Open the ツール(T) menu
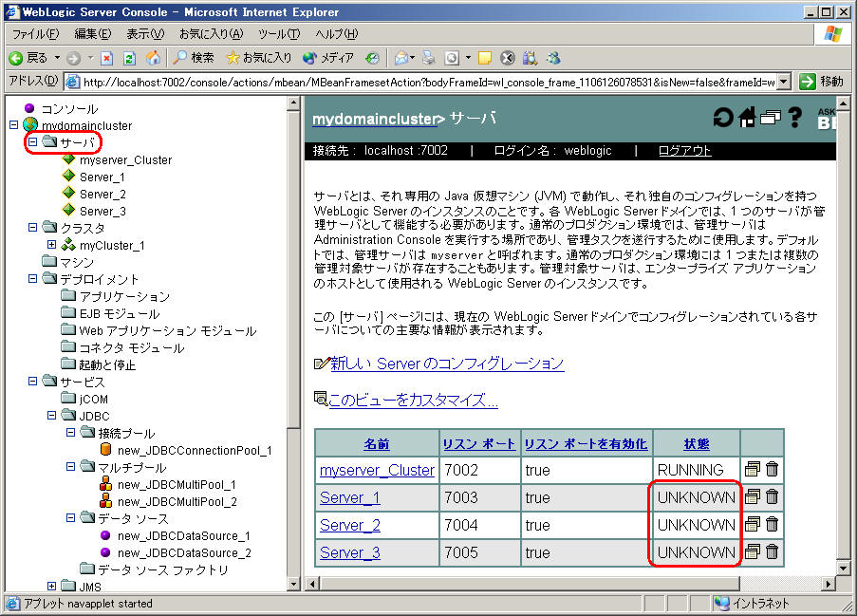 click(279, 34)
